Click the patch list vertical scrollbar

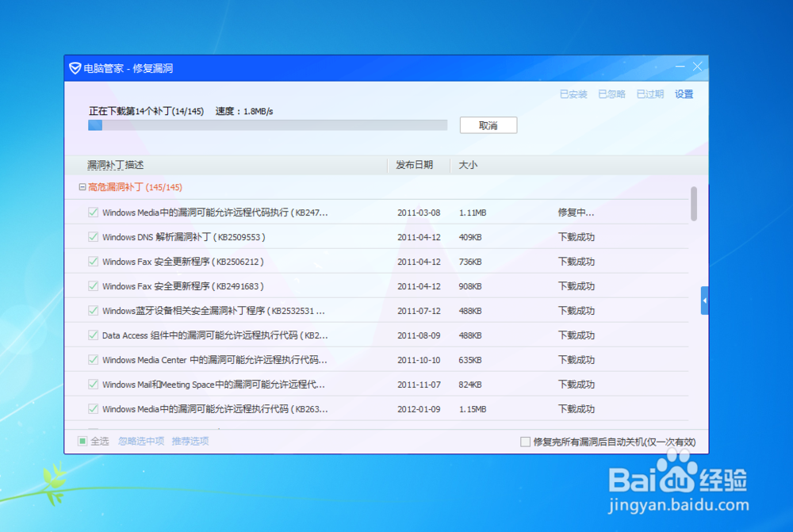(x=694, y=204)
